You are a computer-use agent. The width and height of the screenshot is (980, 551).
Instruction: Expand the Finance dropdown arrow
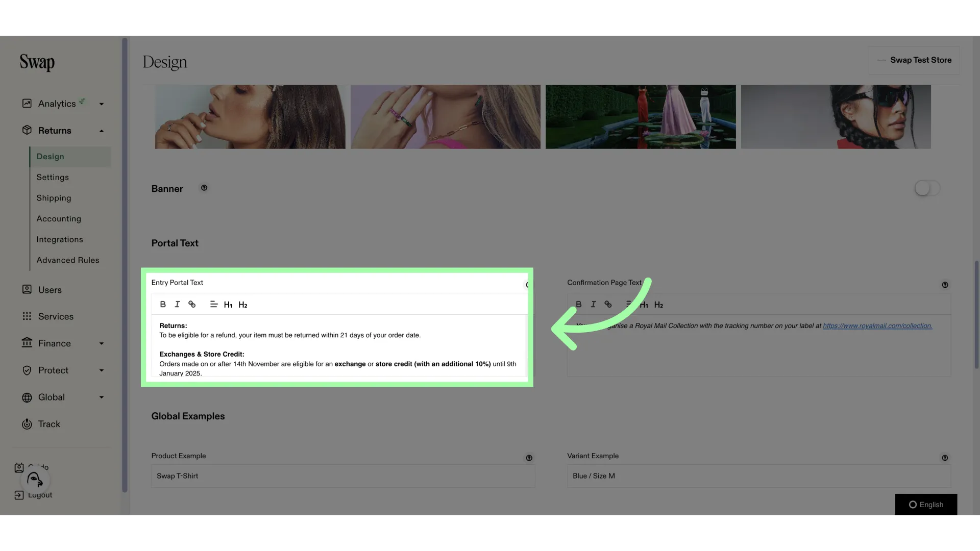tap(102, 343)
